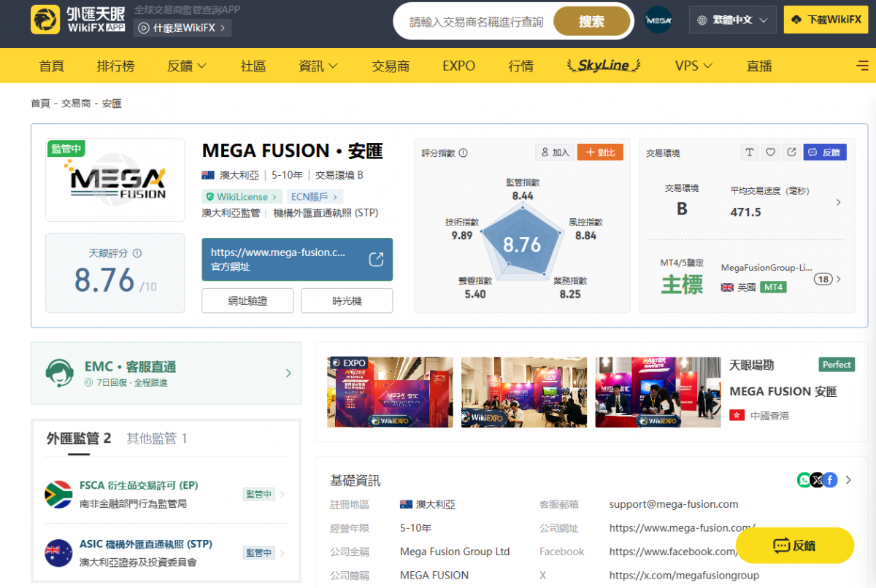Open the first EXPO booth photo
Screen dimensions: 876x588
(x=390, y=392)
